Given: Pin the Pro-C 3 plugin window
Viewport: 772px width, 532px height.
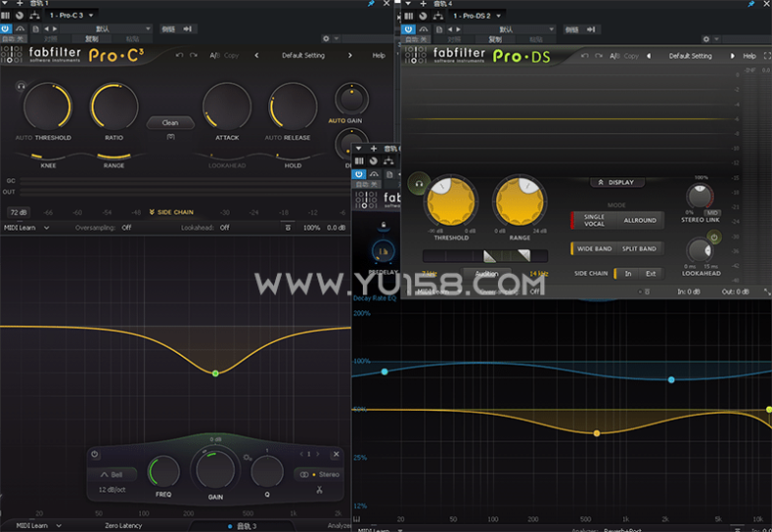Looking at the screenshot, I should tap(372, 3).
